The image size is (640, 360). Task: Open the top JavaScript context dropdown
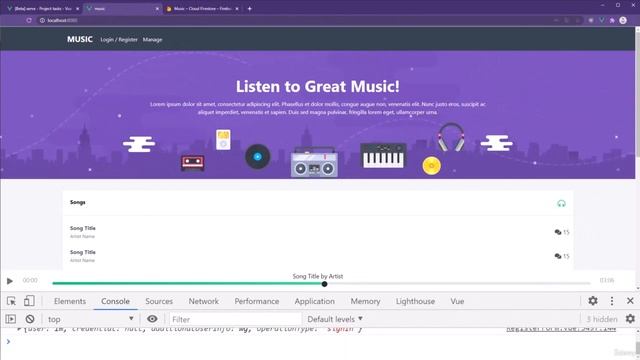90,319
